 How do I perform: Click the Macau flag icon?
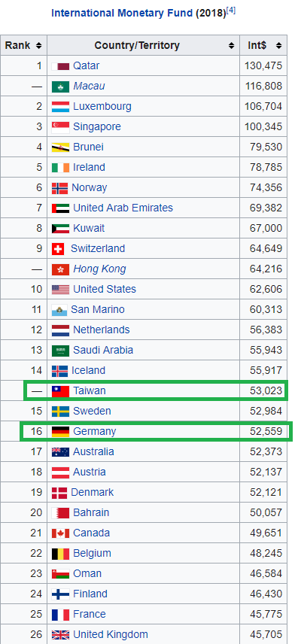pyautogui.click(x=60, y=87)
